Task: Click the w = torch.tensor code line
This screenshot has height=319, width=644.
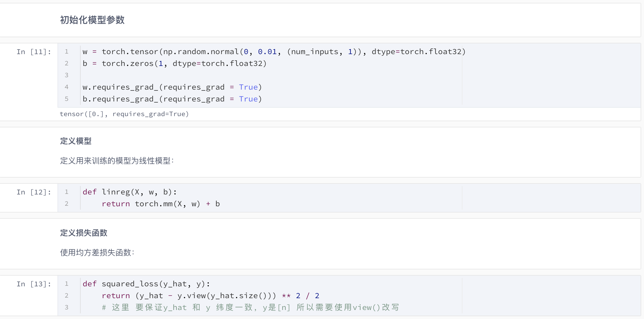Action: pos(274,52)
